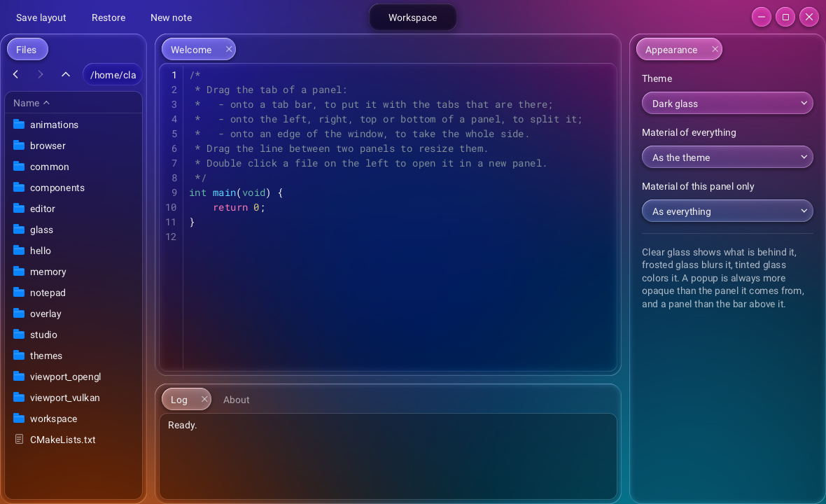Close the Workspace window
Screen dimensions: 826x504
coord(809,17)
